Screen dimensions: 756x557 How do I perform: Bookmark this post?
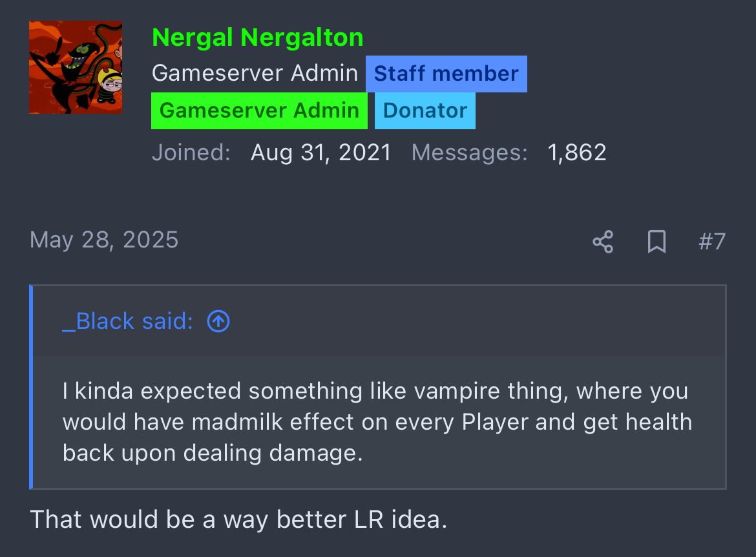tap(656, 242)
